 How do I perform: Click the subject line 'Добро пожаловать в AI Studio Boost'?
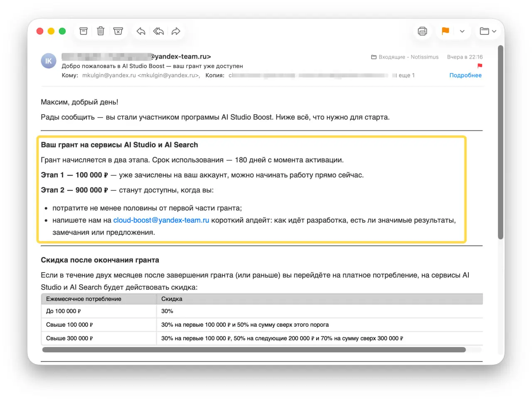point(113,66)
